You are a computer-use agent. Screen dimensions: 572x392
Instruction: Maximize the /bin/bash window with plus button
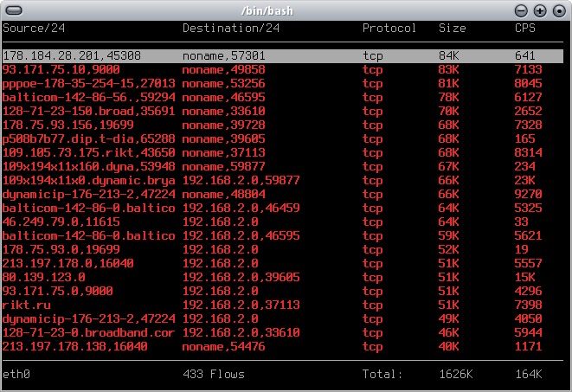540,11
